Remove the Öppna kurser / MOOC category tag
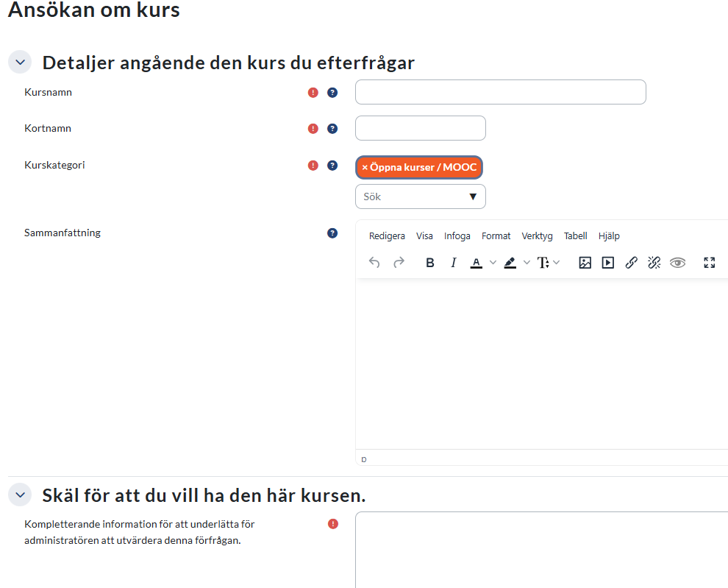This screenshot has height=588, width=728. tap(419, 167)
